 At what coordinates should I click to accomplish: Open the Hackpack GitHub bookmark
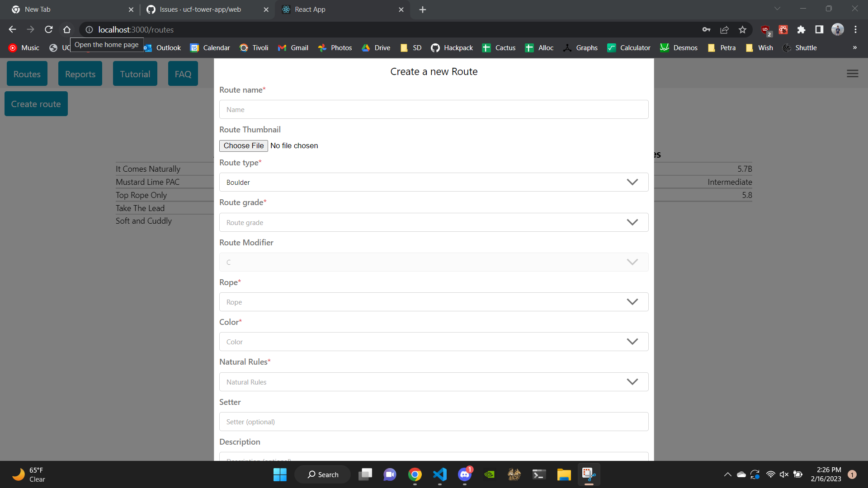[x=452, y=47]
